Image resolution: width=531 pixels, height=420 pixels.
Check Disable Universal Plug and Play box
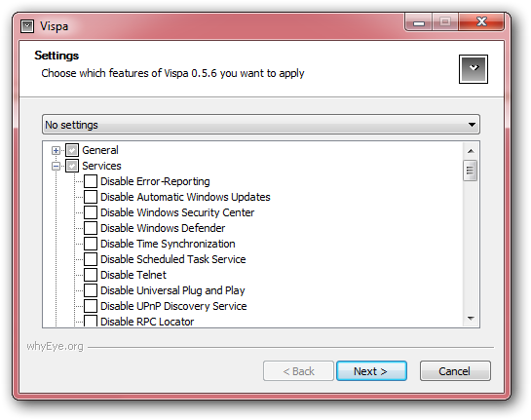click(91, 290)
